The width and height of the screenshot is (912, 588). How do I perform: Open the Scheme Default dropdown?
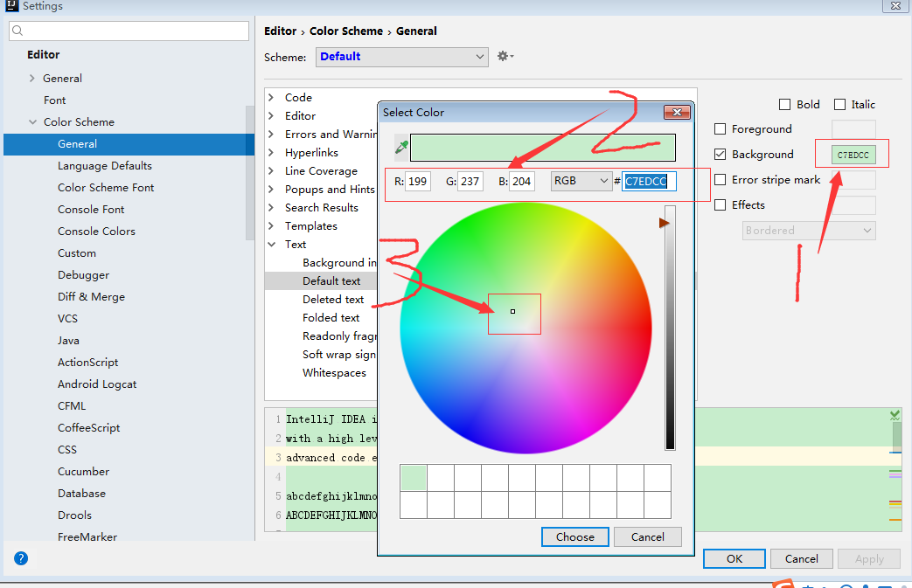402,57
